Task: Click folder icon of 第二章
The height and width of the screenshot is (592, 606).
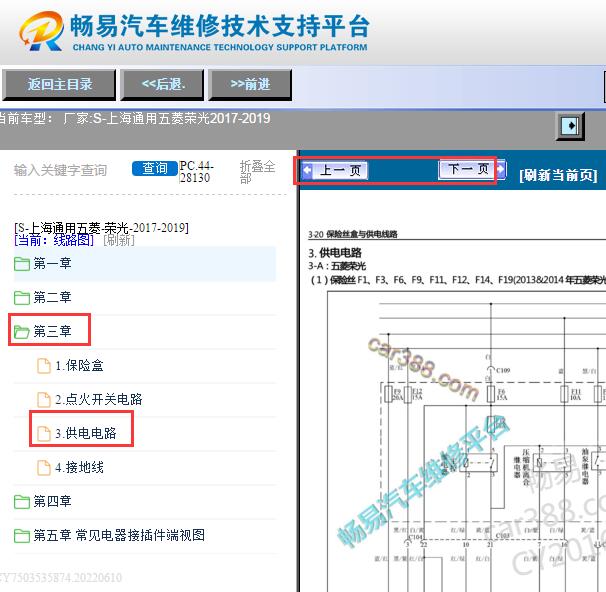Action: [x=22, y=298]
